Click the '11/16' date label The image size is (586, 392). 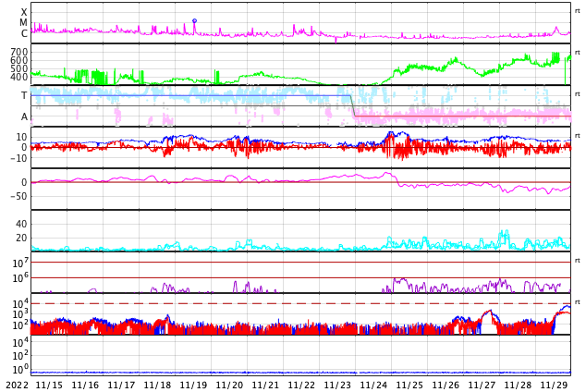point(85,386)
